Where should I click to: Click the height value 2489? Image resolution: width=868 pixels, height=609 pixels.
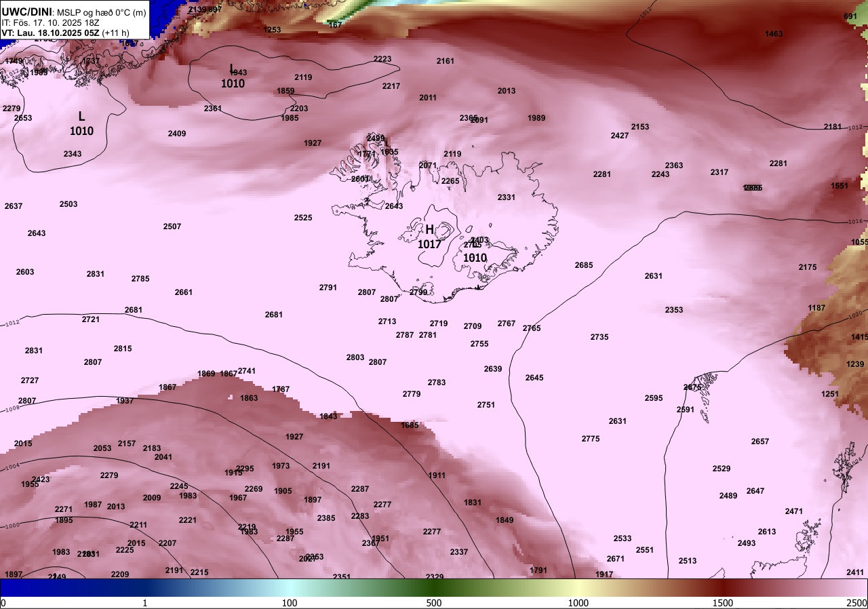728,496
